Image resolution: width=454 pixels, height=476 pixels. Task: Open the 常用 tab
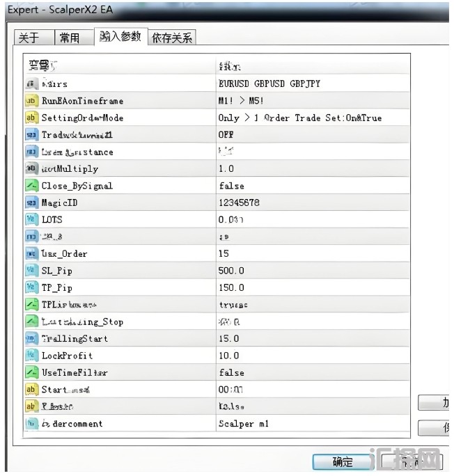(70, 38)
